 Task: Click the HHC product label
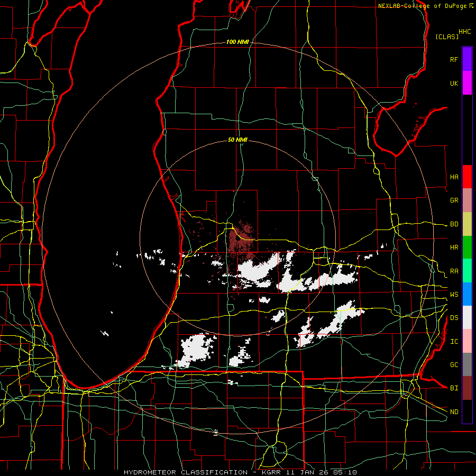465,32
